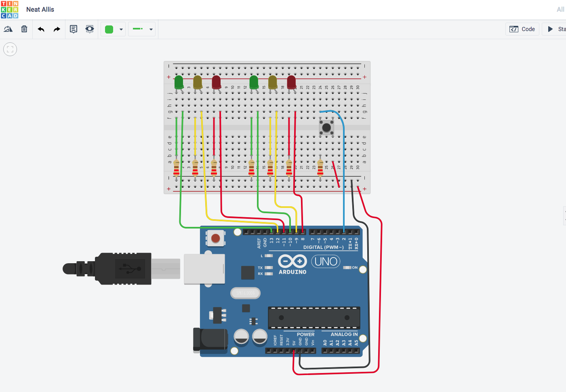The width and height of the screenshot is (566, 392).
Task: Open the component color dropdown
Action: click(121, 29)
